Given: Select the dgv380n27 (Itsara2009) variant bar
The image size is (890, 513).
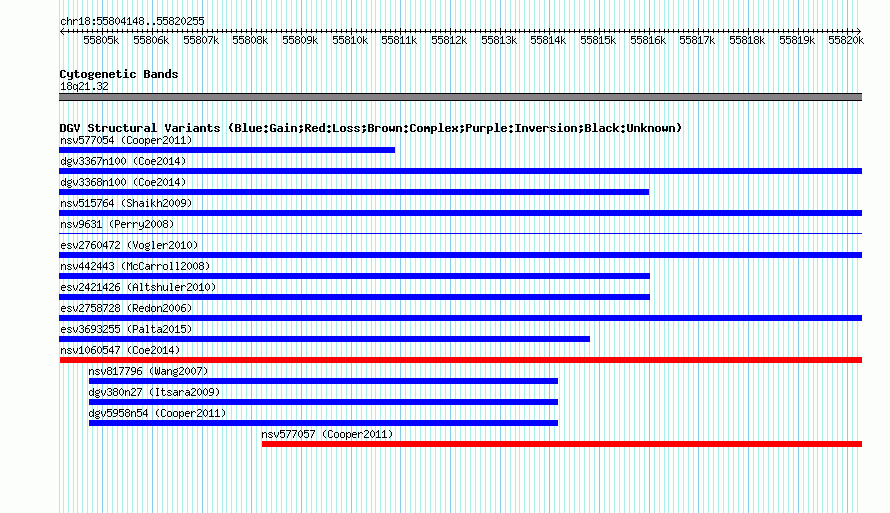Looking at the screenshot, I should click(324, 402).
